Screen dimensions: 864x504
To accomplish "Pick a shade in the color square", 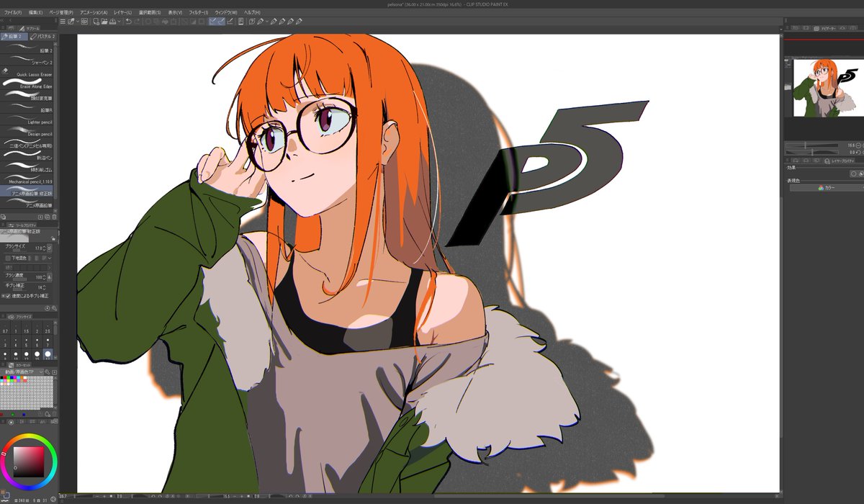I will click(x=28, y=461).
